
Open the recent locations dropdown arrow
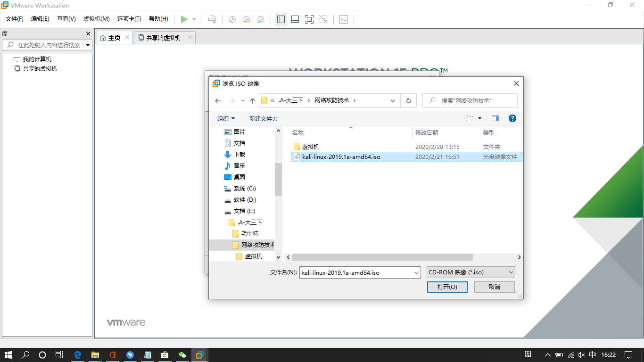click(x=243, y=100)
